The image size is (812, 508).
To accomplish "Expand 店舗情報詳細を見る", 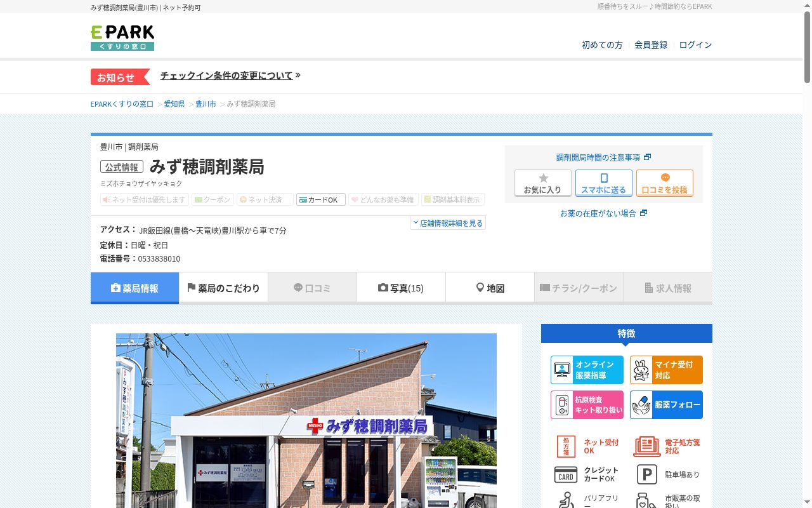I will (x=448, y=223).
